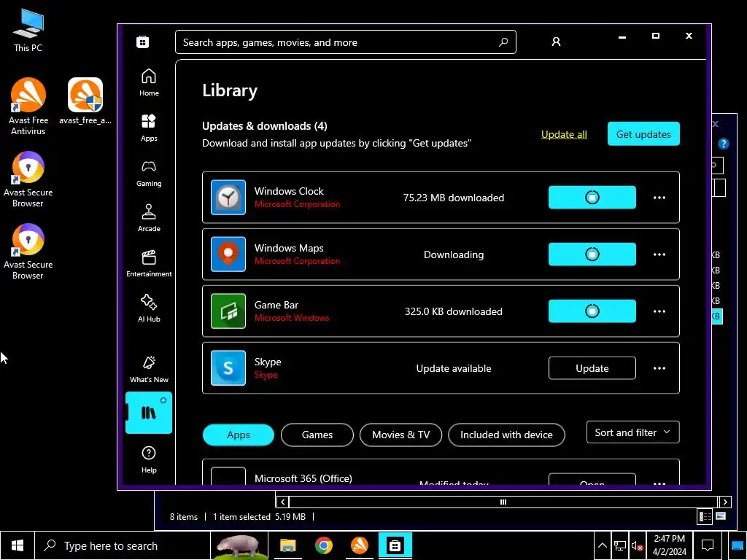Select the Movies & TV filter tab
Image resolution: width=747 pixels, height=560 pixels.
tap(400, 435)
